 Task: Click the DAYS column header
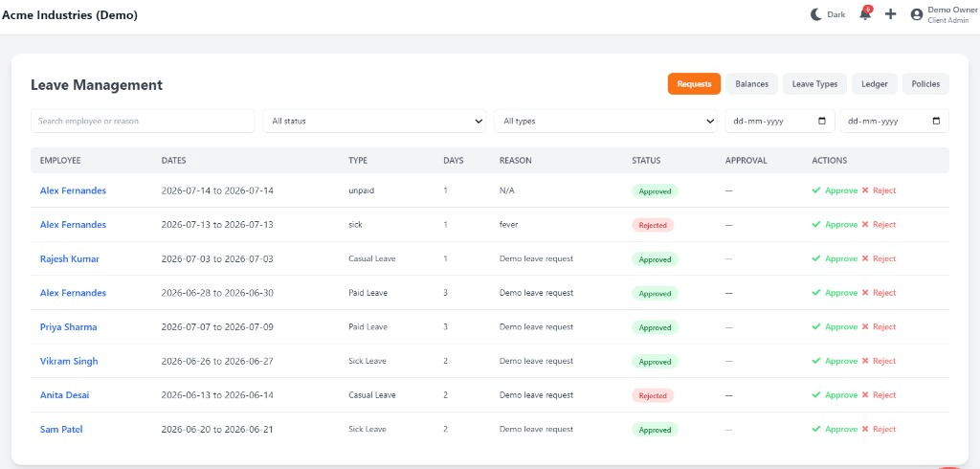pyautogui.click(x=454, y=161)
